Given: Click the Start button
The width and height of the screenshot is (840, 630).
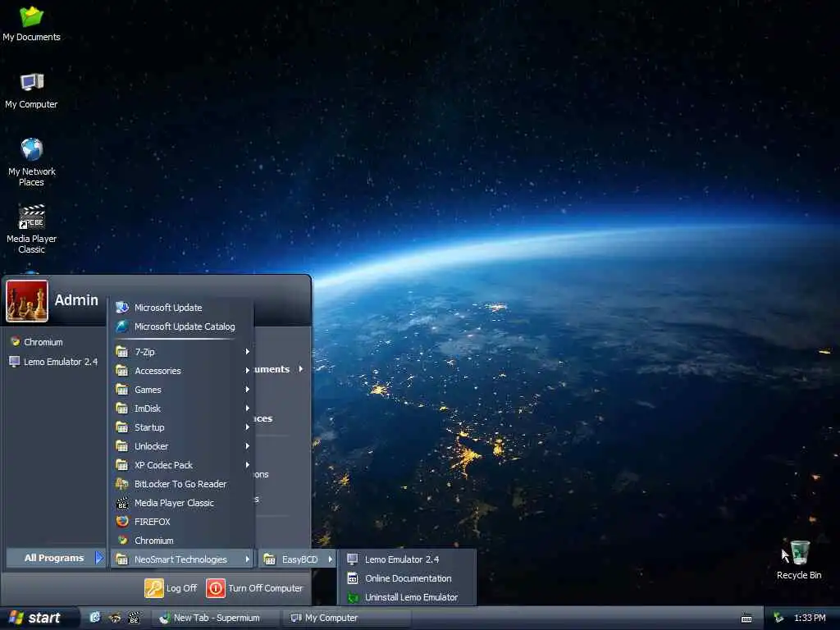Looking at the screenshot, I should (x=39, y=618).
